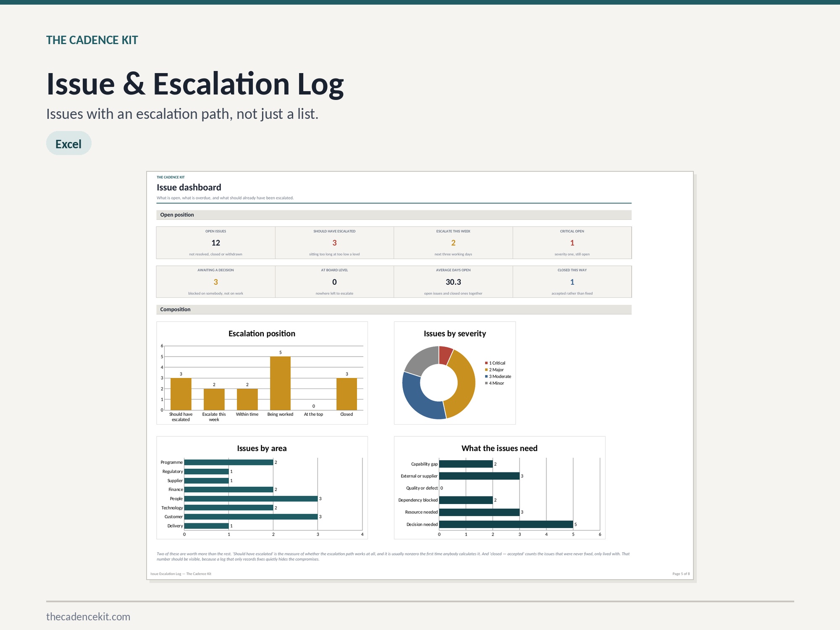
Task: Select the Open Issues 12 card
Action: click(x=215, y=243)
